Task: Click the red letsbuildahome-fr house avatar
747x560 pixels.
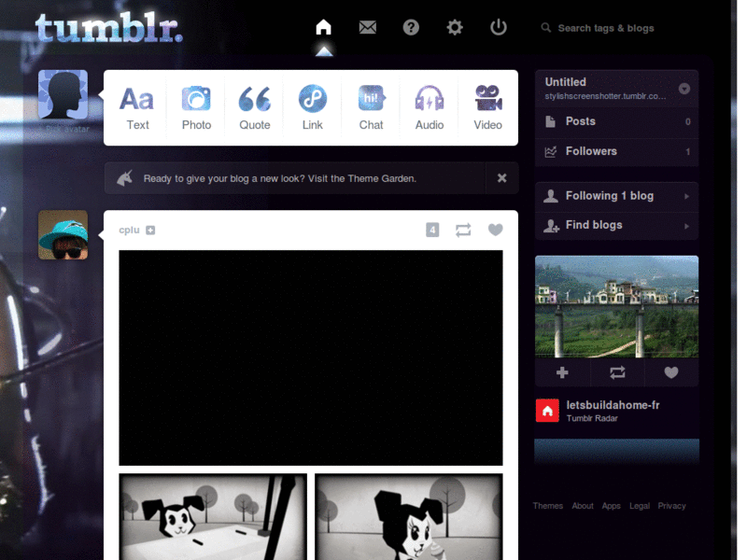Action: click(547, 411)
